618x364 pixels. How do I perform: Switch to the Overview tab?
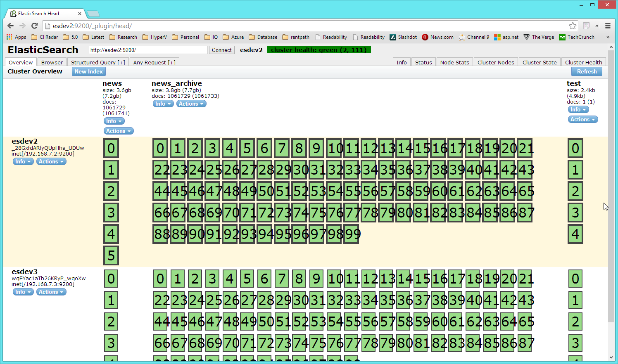pyautogui.click(x=21, y=62)
